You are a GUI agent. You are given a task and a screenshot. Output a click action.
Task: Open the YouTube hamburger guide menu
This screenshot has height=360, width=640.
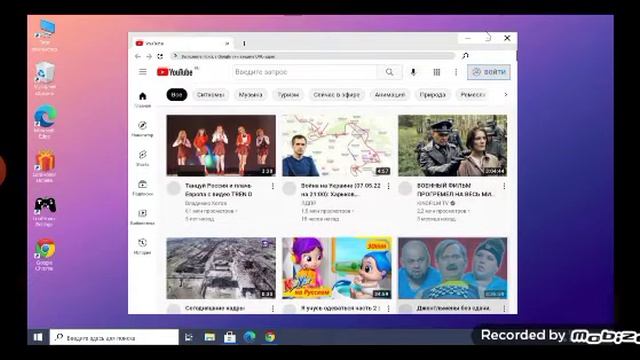click(x=142, y=72)
